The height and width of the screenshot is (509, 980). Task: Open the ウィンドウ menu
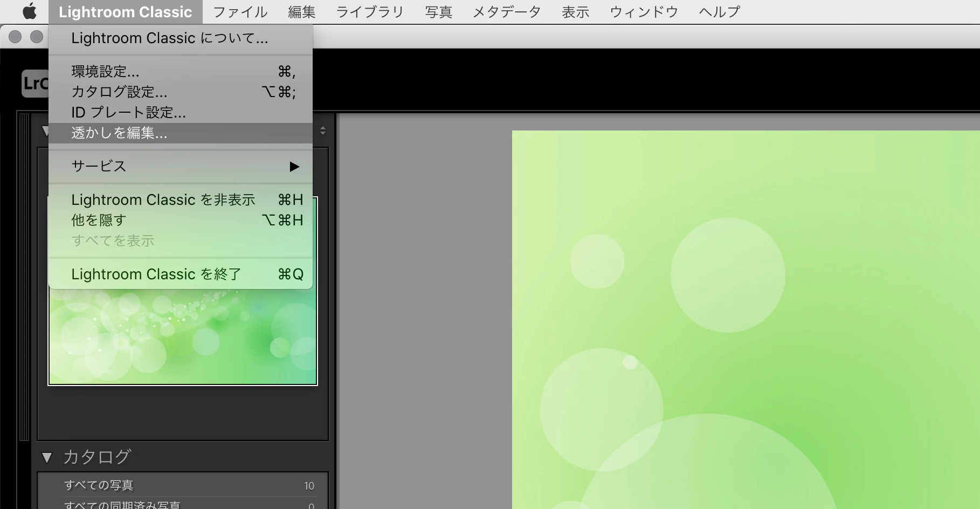pyautogui.click(x=644, y=12)
